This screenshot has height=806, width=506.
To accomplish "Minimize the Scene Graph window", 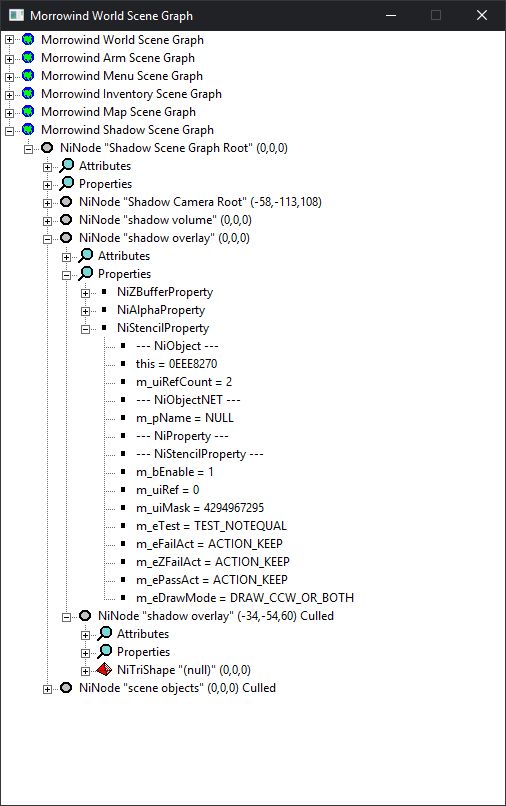I will (x=391, y=15).
